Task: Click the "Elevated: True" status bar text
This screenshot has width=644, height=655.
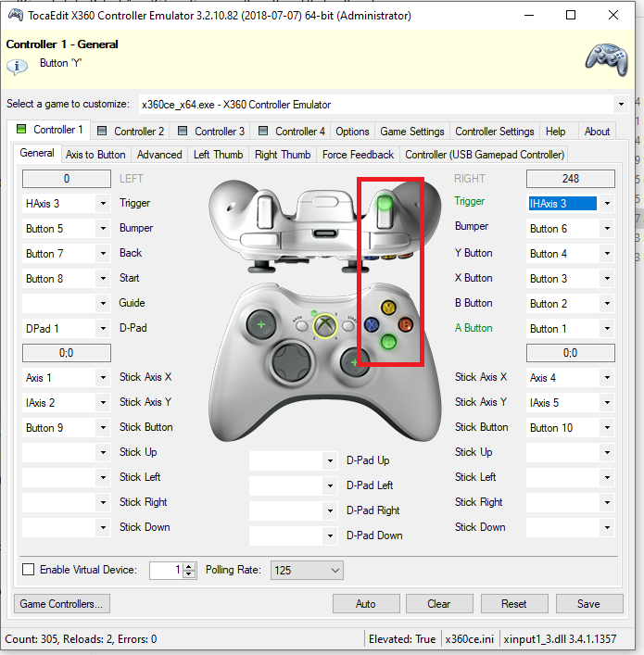Action: pyautogui.click(x=402, y=639)
